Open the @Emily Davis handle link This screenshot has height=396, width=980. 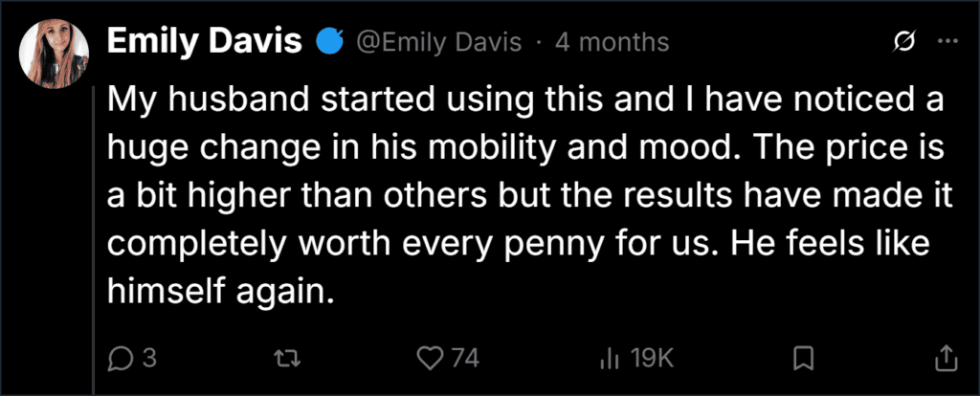coord(438,42)
